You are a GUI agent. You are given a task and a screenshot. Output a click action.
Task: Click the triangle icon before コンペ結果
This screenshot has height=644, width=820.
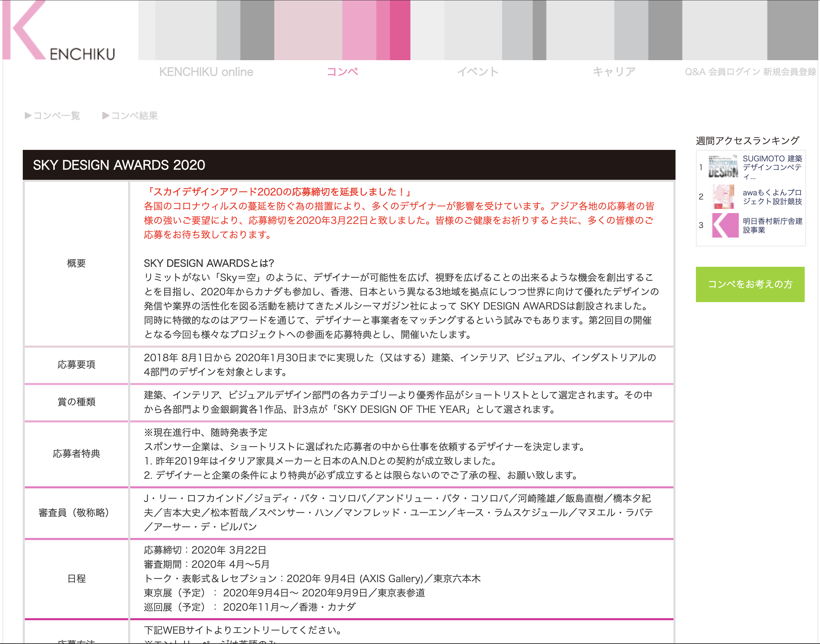pos(106,116)
